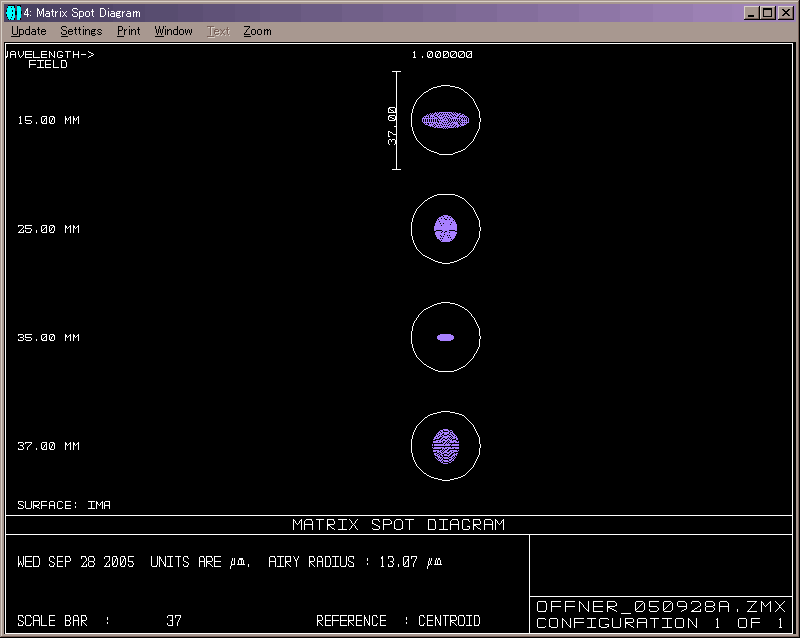Close the Matrix Spot Diagram window

pyautogui.click(x=786, y=13)
